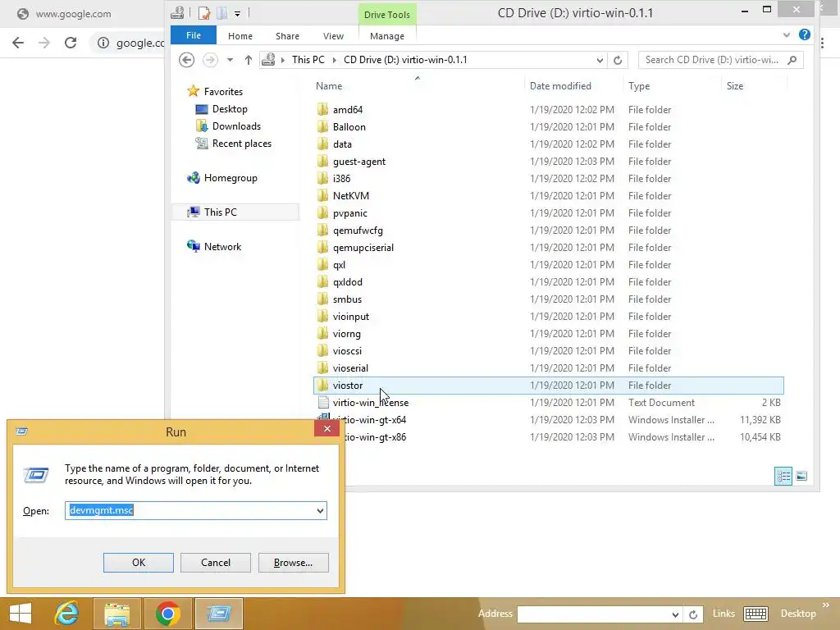Reload the page in Chrome
This screenshot has width=840, height=630.
(x=71, y=43)
